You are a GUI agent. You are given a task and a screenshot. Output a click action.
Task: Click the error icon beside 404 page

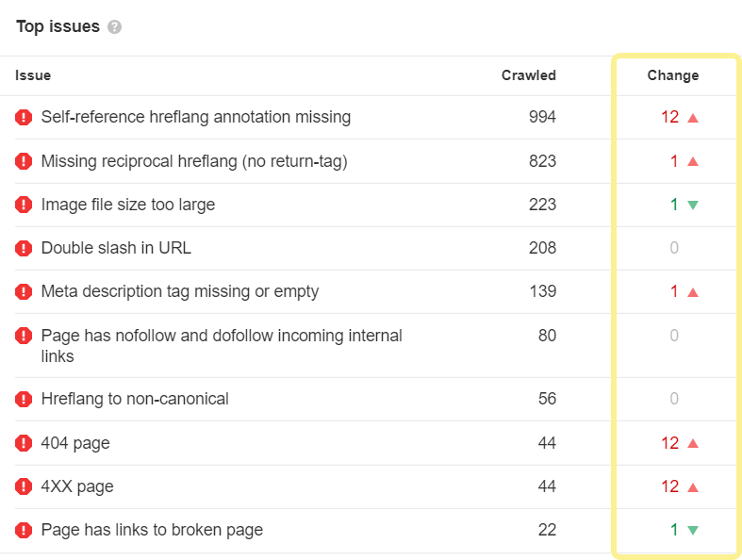(24, 443)
